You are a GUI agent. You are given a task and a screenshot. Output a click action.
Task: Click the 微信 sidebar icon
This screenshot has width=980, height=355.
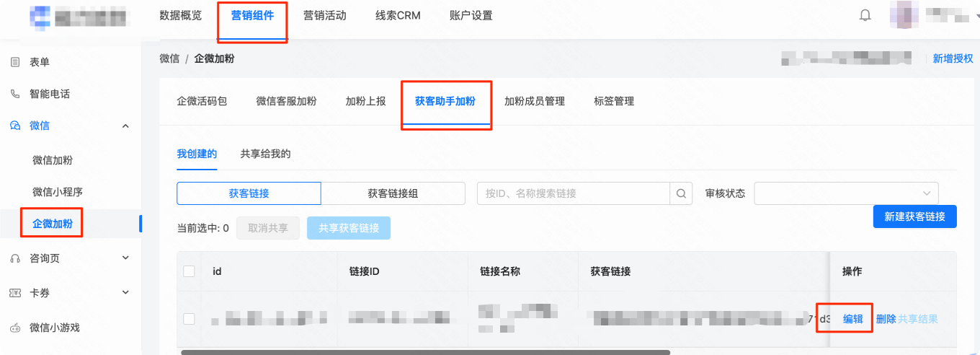click(x=15, y=126)
